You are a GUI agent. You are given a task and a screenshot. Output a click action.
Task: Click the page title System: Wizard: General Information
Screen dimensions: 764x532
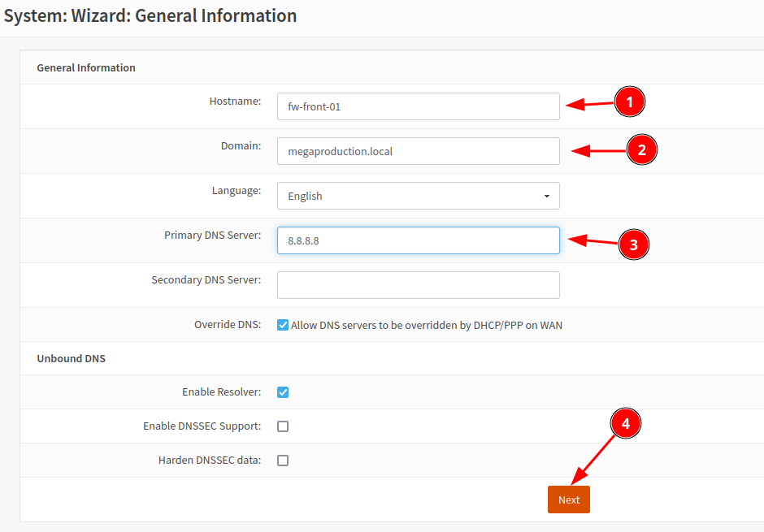point(150,15)
